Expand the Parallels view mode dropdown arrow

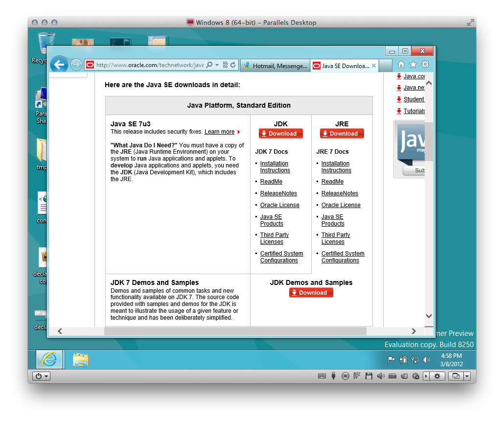pyautogui.click(x=467, y=376)
